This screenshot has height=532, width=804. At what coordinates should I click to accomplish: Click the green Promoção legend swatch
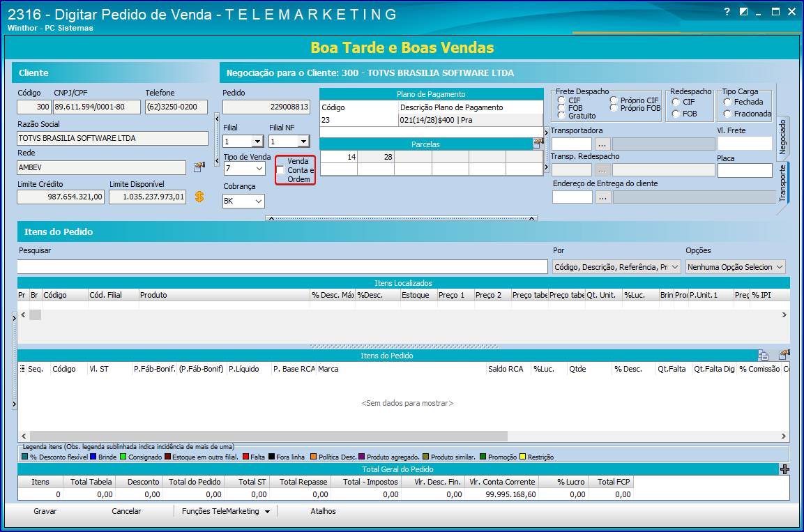(483, 457)
